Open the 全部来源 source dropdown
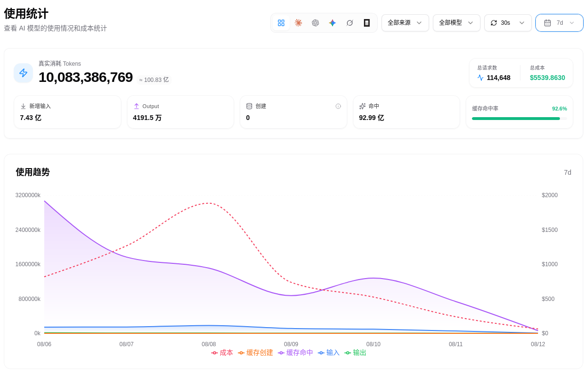 405,23
